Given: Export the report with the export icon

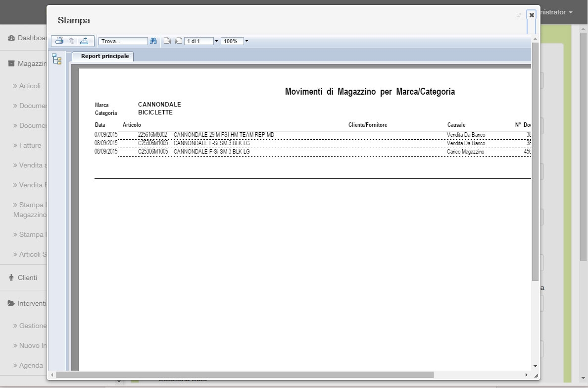Looking at the screenshot, I should (84, 41).
